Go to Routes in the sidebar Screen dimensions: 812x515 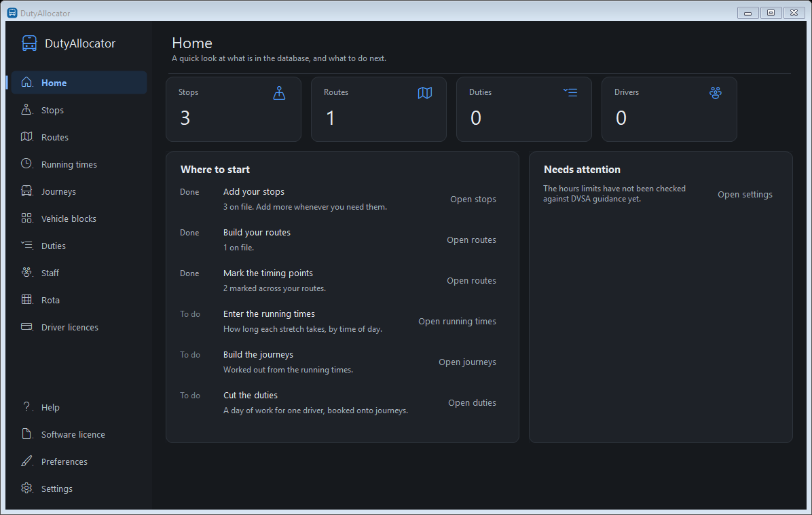[x=79, y=137]
